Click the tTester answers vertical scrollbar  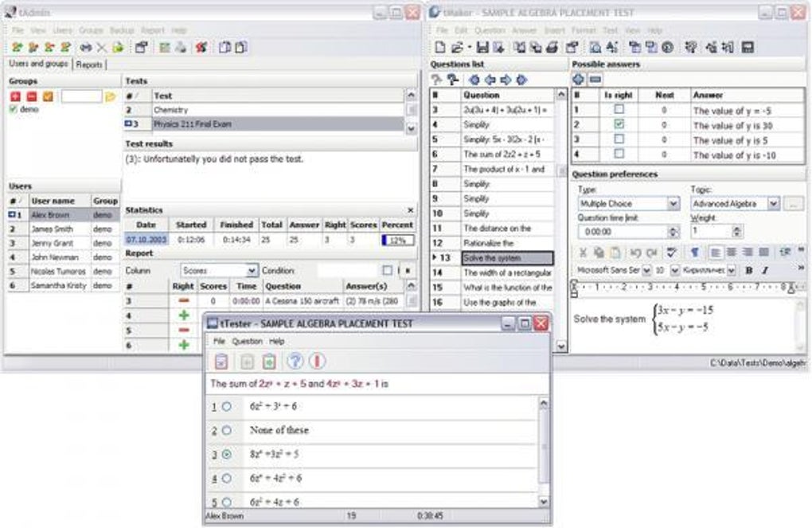point(543,452)
